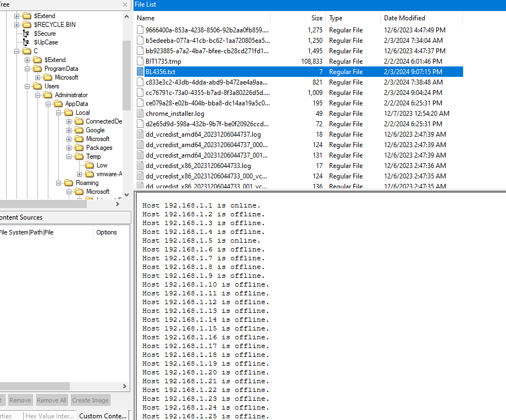The height and width of the screenshot is (420, 506).
Task: Select the chrome_installer.log file row
Action: tap(299, 114)
